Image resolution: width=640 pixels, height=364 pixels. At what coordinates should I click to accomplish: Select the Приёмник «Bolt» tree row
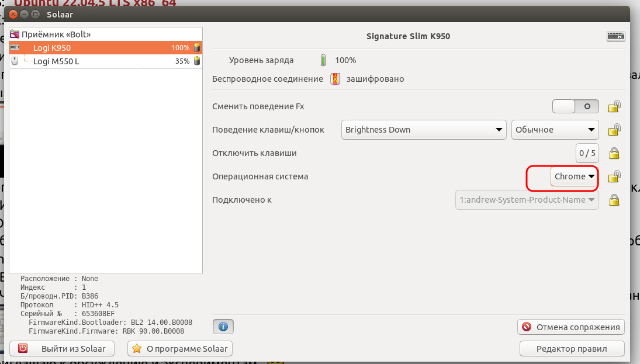(x=106, y=34)
